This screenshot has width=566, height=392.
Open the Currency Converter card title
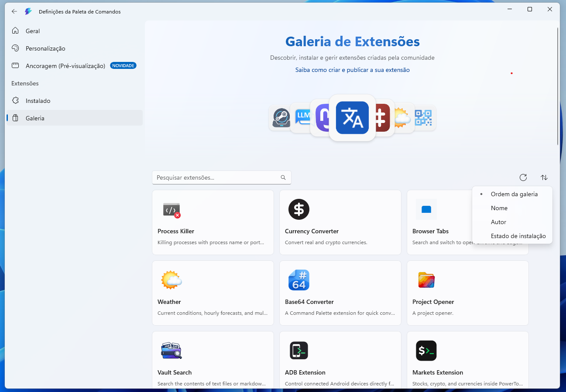(x=312, y=231)
